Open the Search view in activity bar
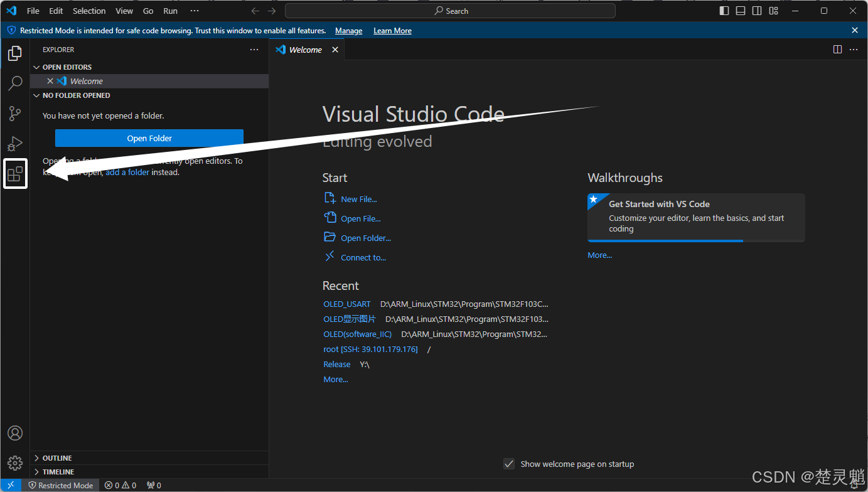The height and width of the screenshot is (492, 868). pos(15,83)
